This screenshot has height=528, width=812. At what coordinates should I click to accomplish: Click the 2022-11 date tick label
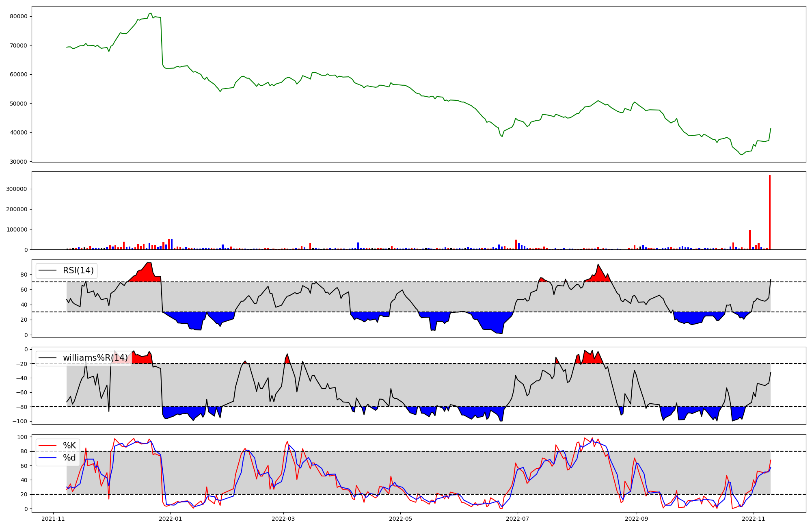[754, 519]
